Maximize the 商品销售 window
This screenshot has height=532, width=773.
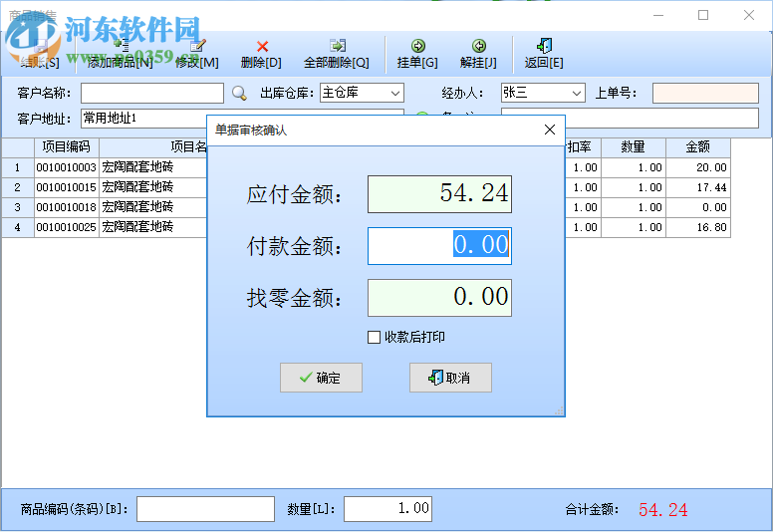point(703,15)
